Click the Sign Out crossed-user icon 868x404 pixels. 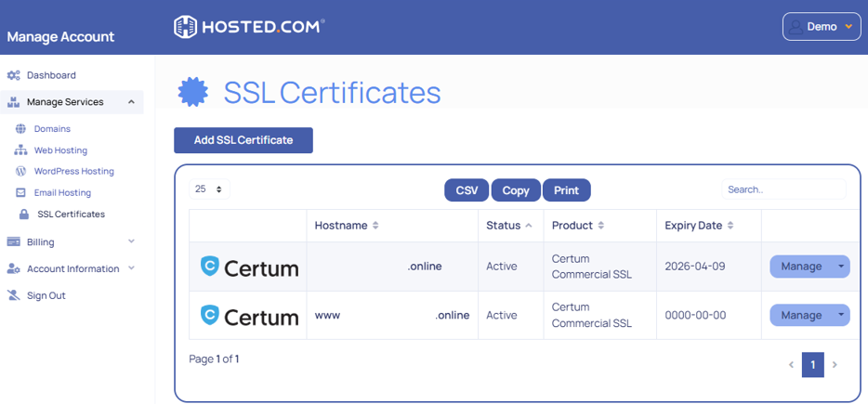(14, 295)
